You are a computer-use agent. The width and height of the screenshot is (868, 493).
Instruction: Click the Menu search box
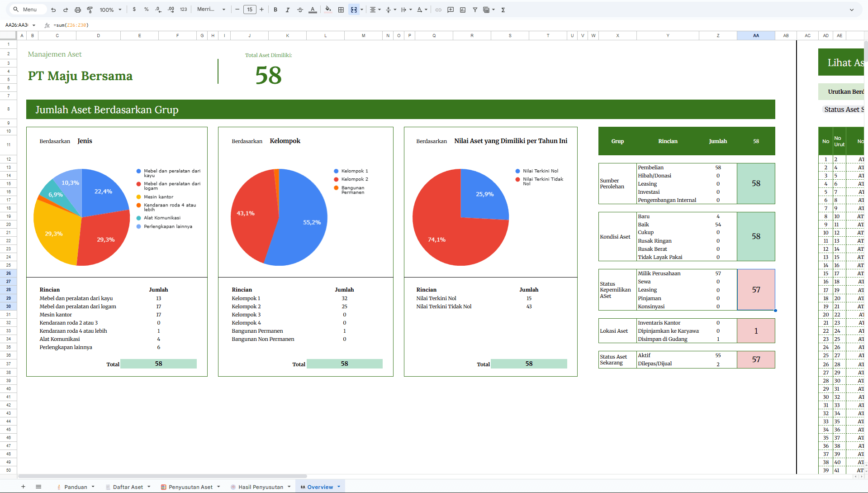tap(29, 10)
